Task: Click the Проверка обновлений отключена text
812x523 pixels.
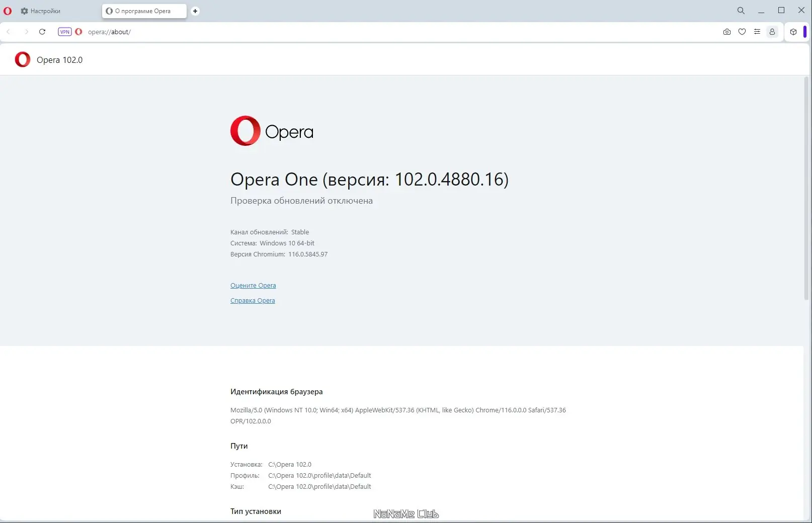Action: [301, 201]
